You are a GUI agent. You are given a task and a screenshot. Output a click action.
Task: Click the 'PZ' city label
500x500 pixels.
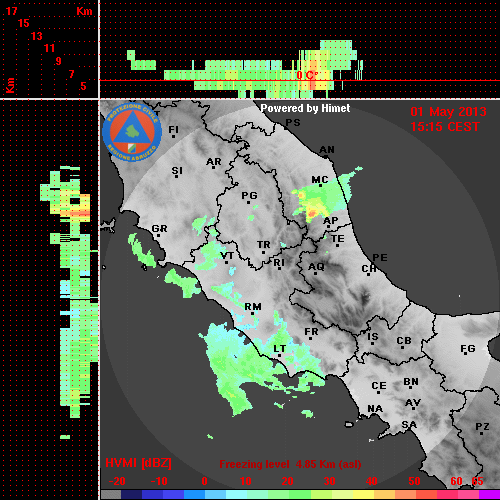482,427
